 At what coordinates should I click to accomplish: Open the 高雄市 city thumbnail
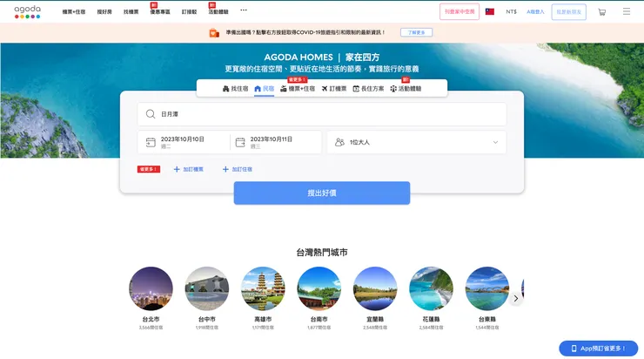263,288
